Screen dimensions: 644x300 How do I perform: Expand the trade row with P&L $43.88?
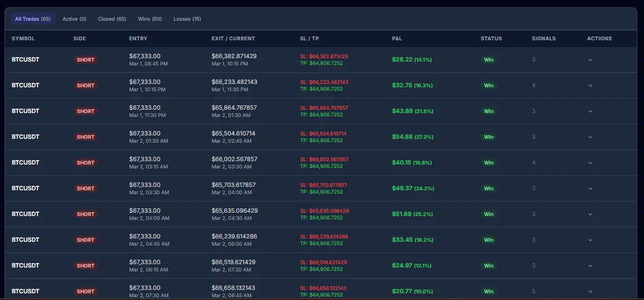[x=590, y=111]
